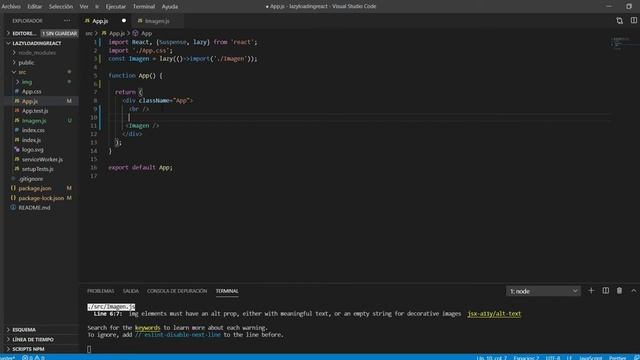Switch to the Salida panel tab
This screenshot has height=360, width=640.
pyautogui.click(x=131, y=291)
